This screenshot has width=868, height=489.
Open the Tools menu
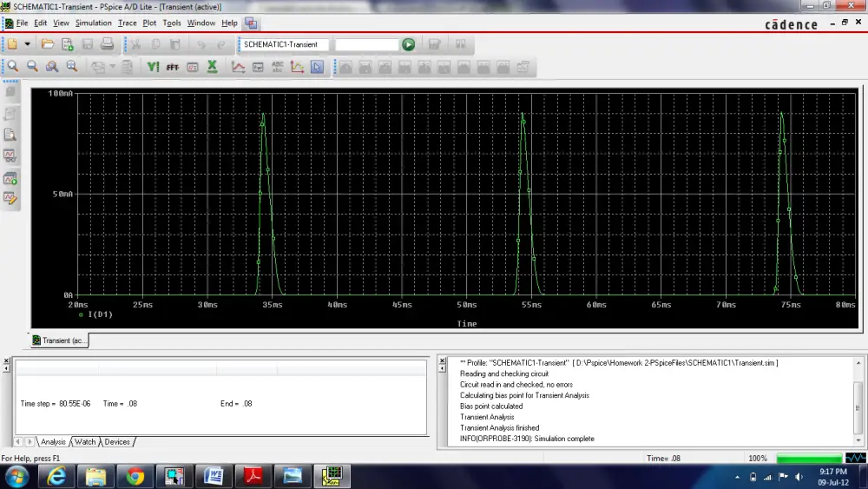(172, 23)
